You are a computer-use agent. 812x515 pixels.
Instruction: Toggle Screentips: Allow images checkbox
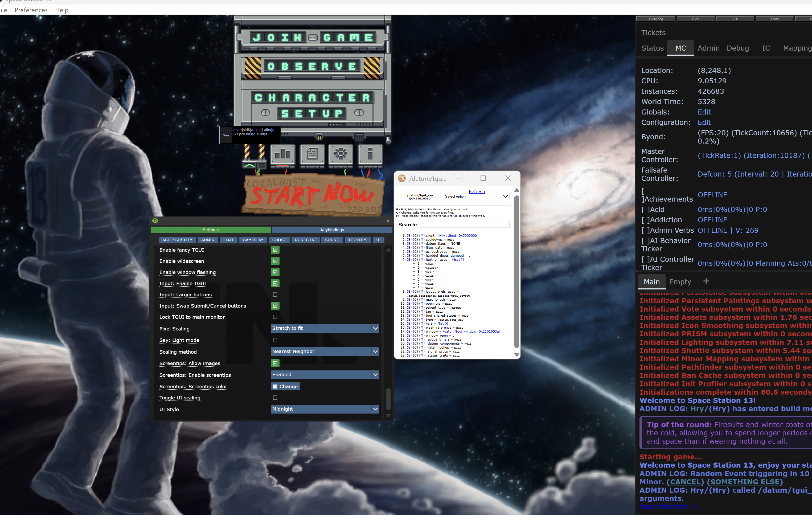pyautogui.click(x=275, y=363)
